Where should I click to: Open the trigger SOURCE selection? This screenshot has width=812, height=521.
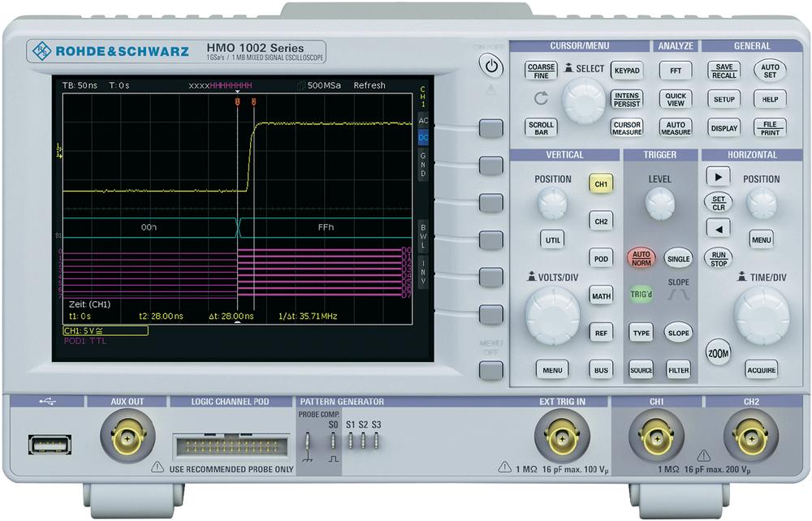(641, 370)
